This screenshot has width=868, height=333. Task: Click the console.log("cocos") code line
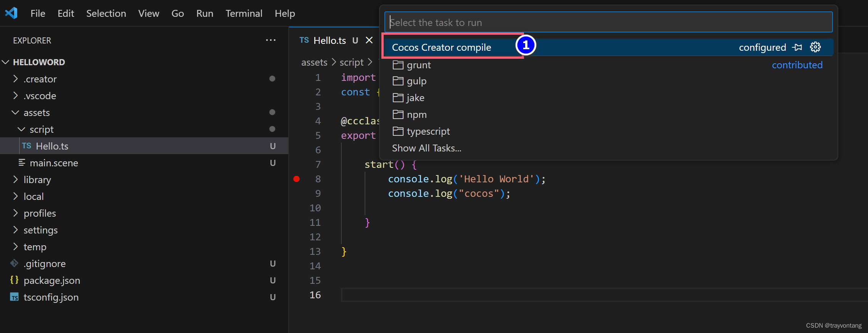(449, 193)
